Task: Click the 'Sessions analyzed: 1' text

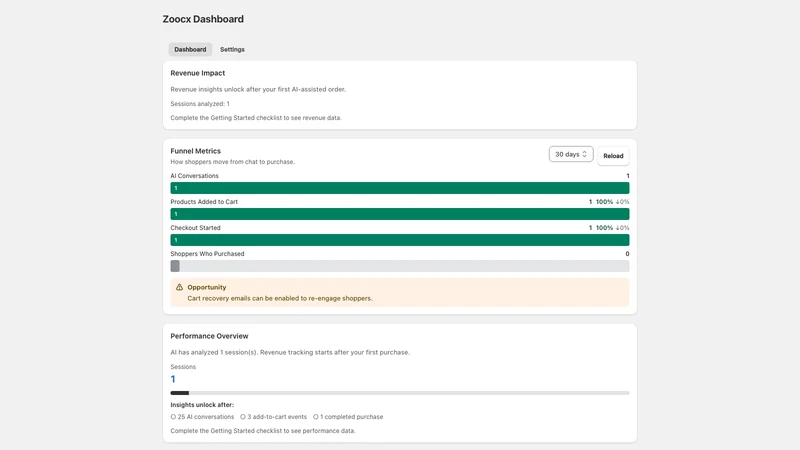Action: click(200, 104)
